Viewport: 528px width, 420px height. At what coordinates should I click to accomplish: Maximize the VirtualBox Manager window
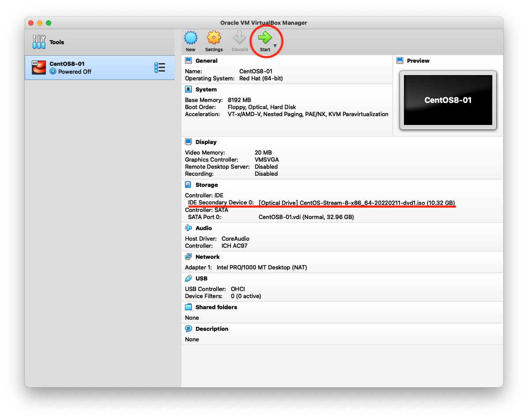(49, 23)
